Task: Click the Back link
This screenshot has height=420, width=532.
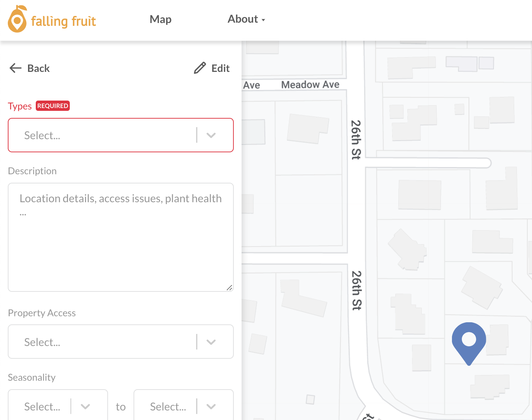Action: point(38,68)
